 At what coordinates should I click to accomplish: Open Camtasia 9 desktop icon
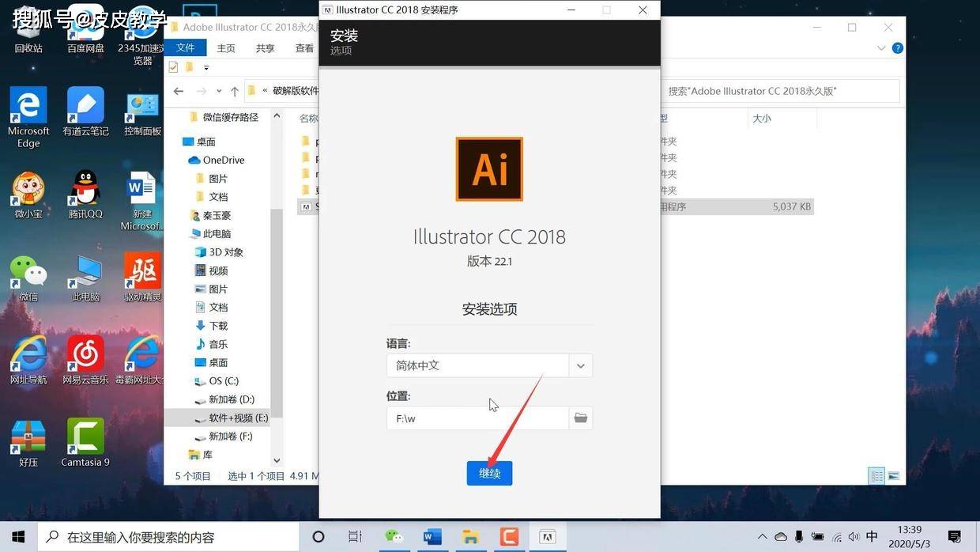coord(85,443)
